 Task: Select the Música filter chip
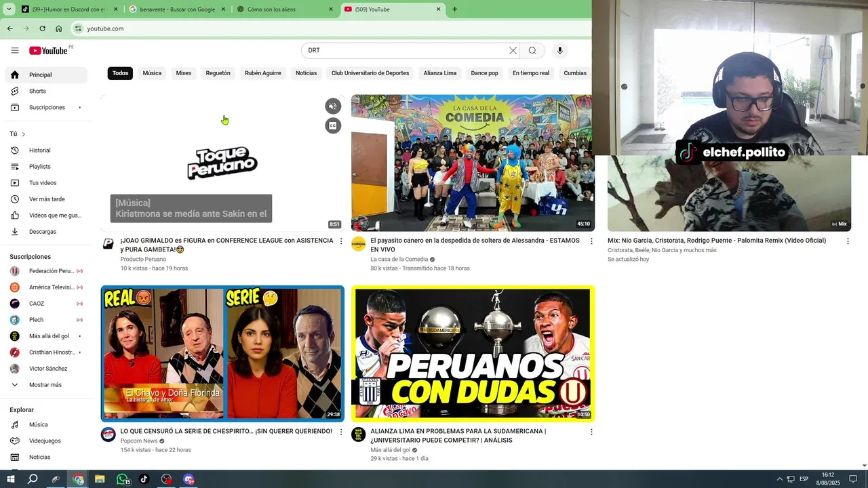click(152, 73)
